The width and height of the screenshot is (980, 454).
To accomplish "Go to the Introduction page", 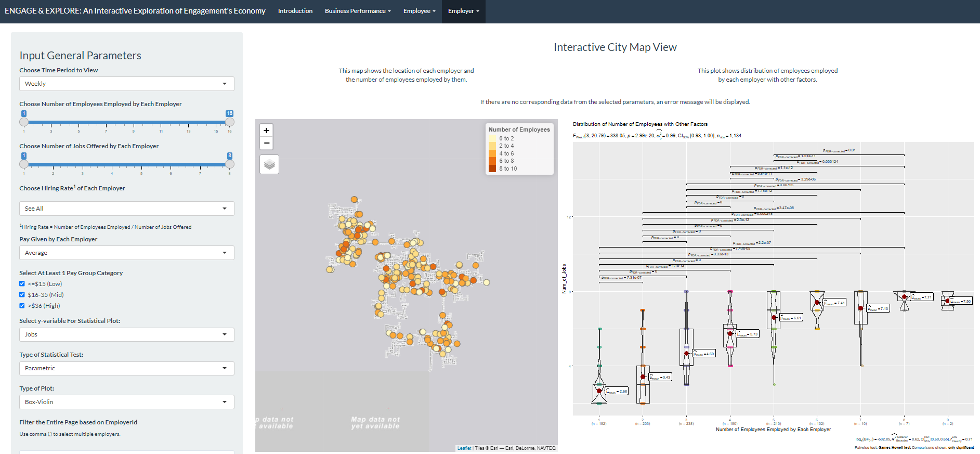I will pos(295,11).
